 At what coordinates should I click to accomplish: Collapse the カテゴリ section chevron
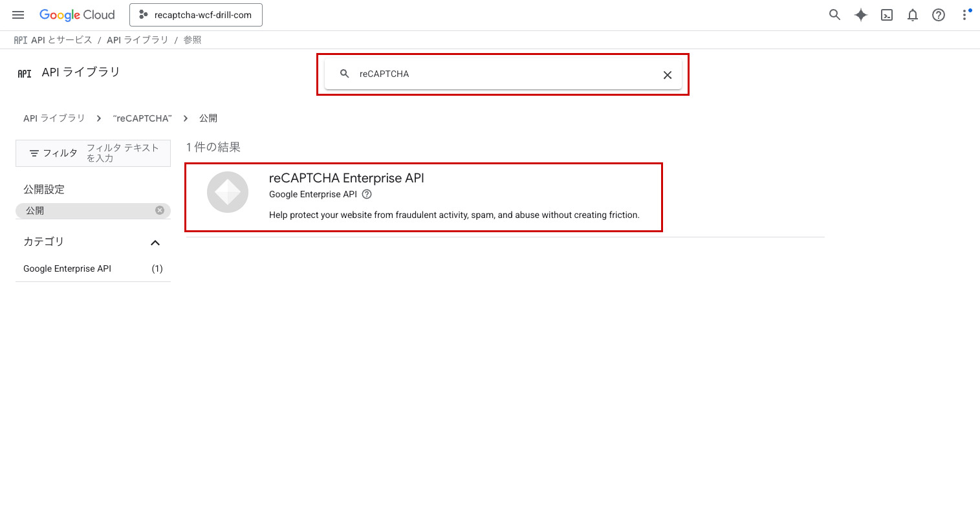coord(155,243)
